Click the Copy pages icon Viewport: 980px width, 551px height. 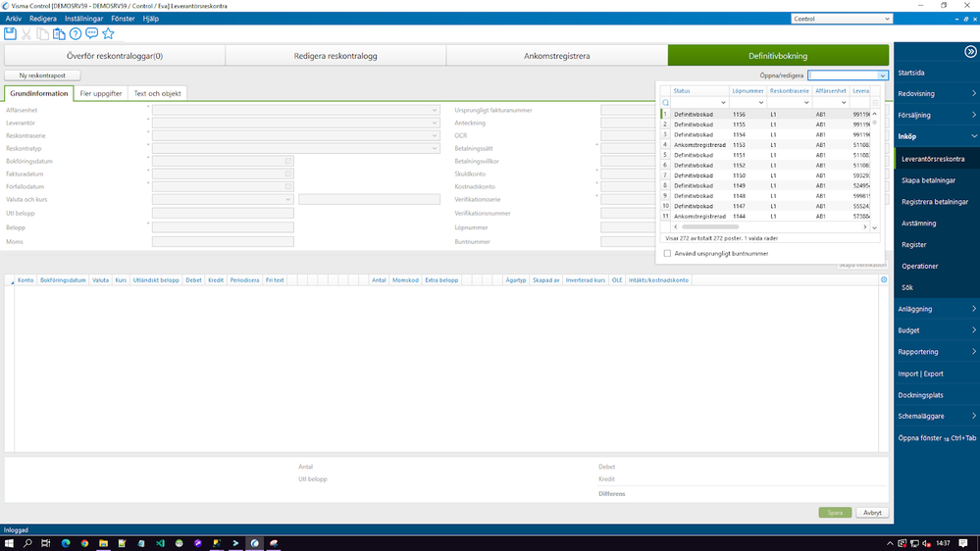[42, 33]
